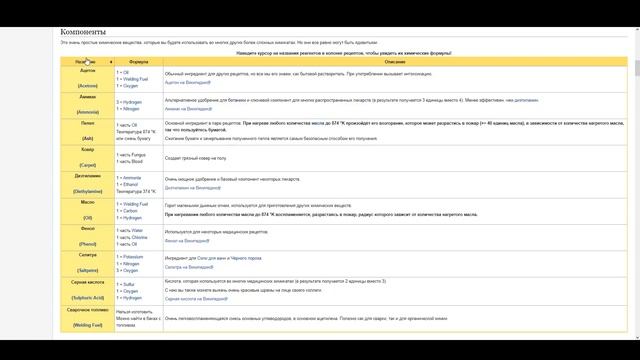Open Ammonia link in Diethylamine formula
Screen dimensions: 640x360
(132, 178)
